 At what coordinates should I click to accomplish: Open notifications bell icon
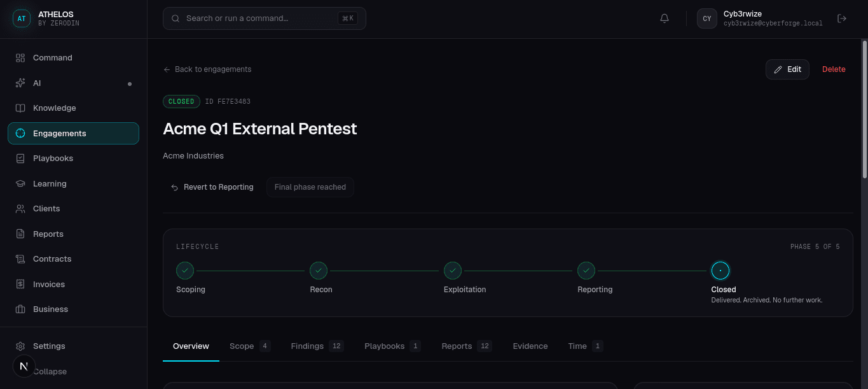(x=665, y=18)
